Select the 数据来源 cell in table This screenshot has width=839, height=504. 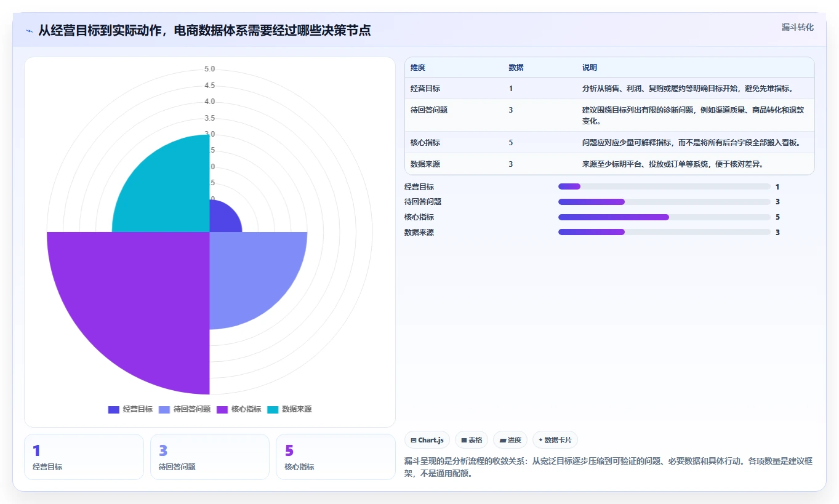[x=425, y=164]
